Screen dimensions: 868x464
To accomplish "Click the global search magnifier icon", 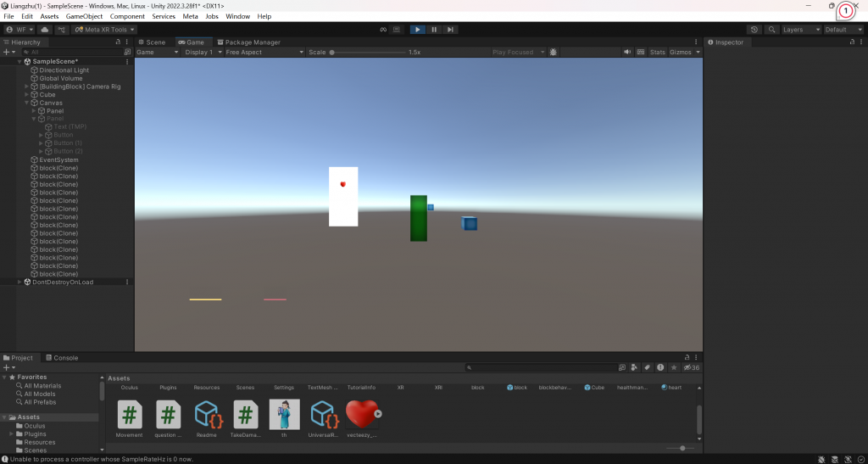I will 771,30.
